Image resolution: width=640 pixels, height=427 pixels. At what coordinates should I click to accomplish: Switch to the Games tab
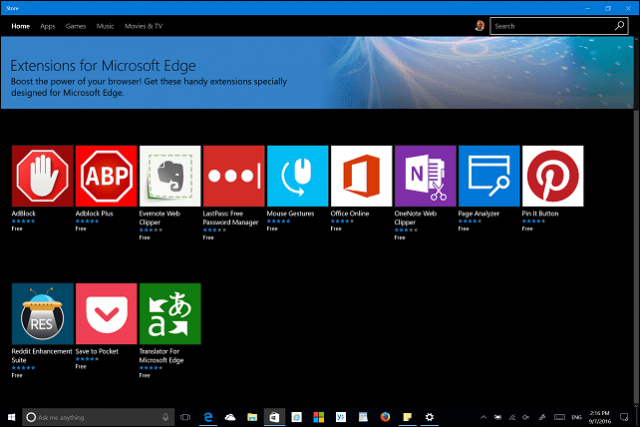pos(76,26)
